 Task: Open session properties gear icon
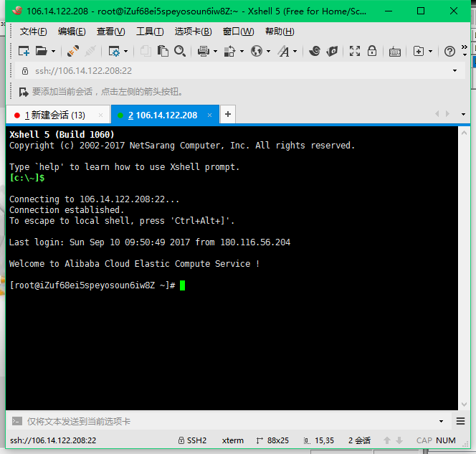114,51
